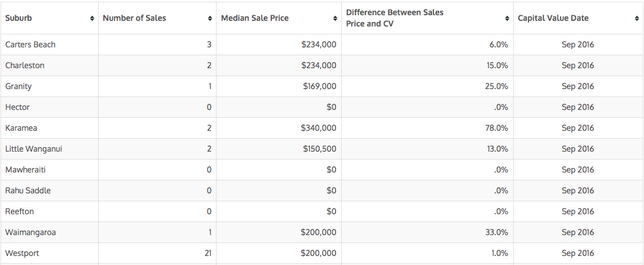Click the Hector suburb entry
The width and height of the screenshot is (644, 265).
(17, 107)
